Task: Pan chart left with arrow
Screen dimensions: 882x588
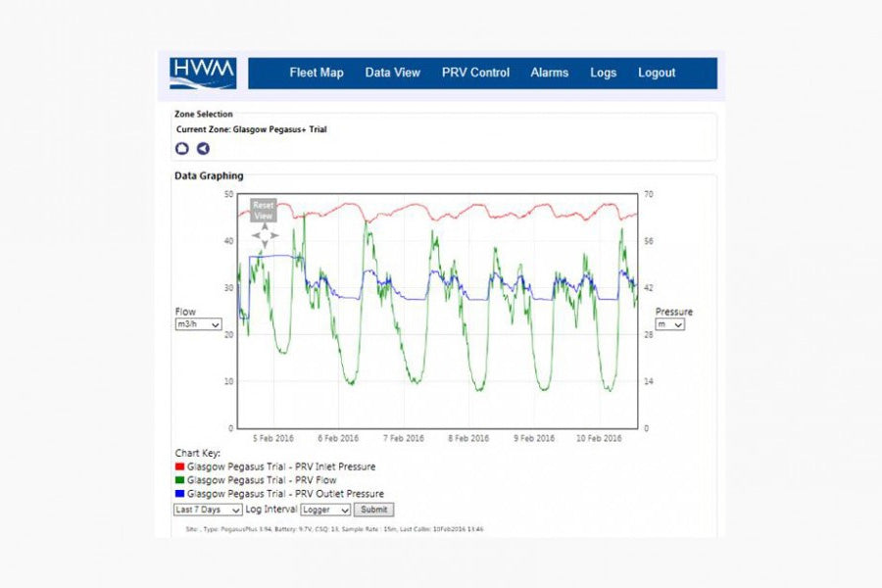Action: point(255,235)
